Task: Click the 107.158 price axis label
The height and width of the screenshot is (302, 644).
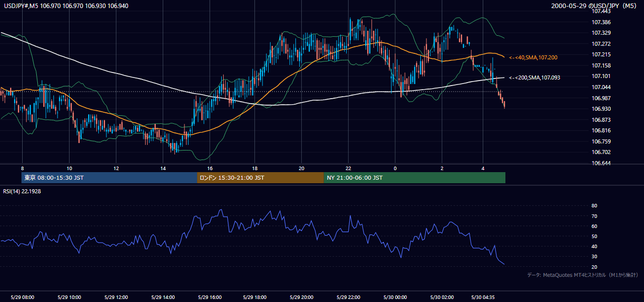Action: pyautogui.click(x=602, y=65)
